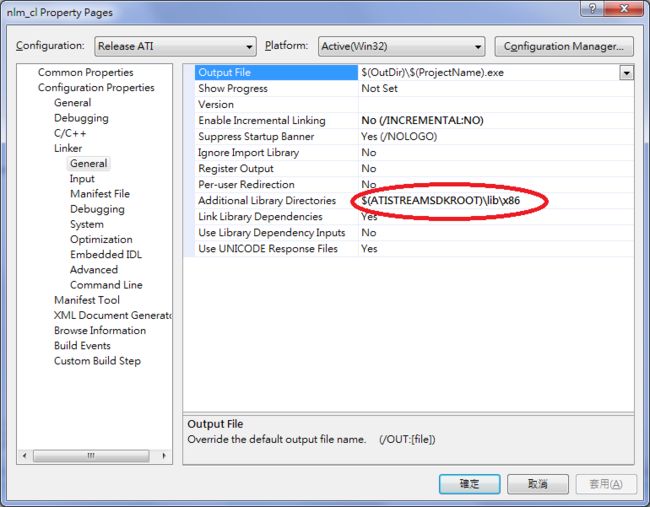Select Common Properties in the tree
Image resolution: width=650 pixels, height=507 pixels.
pos(85,73)
